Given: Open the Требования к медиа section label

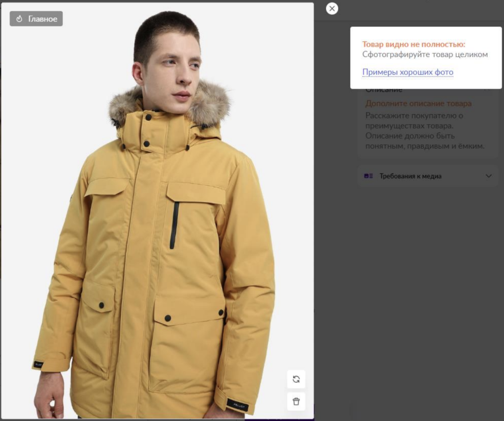Looking at the screenshot, I should pos(411,176).
